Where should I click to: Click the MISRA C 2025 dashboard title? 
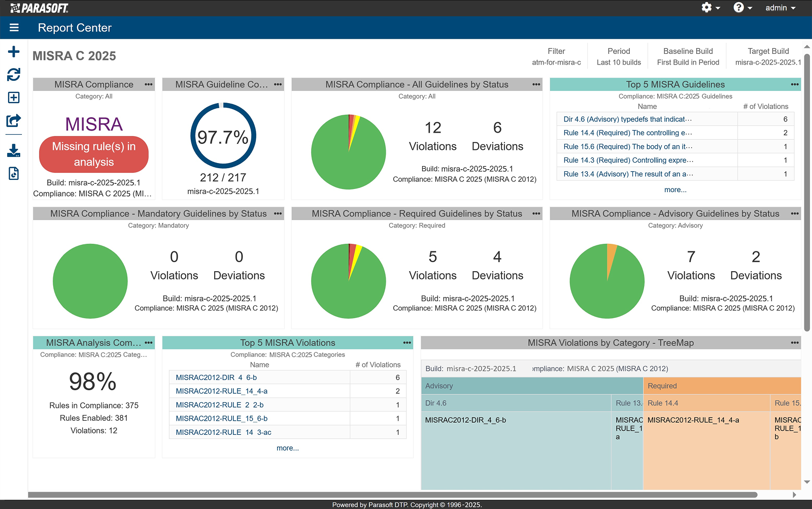coord(74,56)
